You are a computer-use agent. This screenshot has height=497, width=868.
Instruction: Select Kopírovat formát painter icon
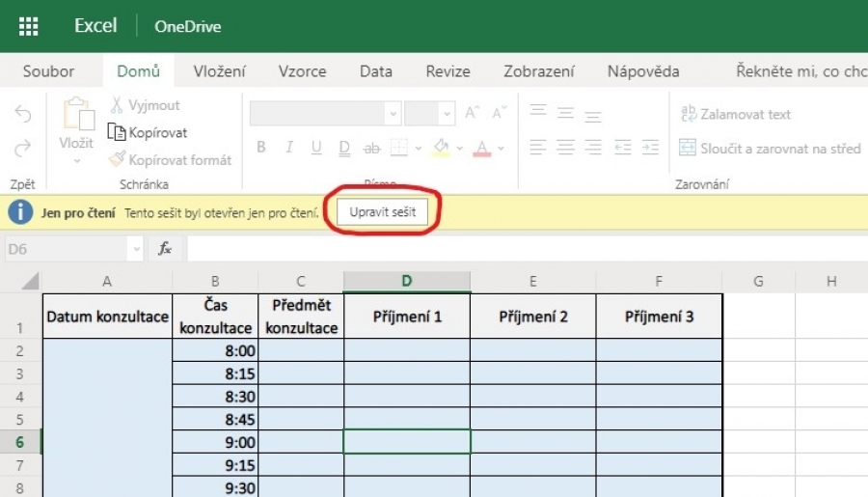pyautogui.click(x=118, y=159)
